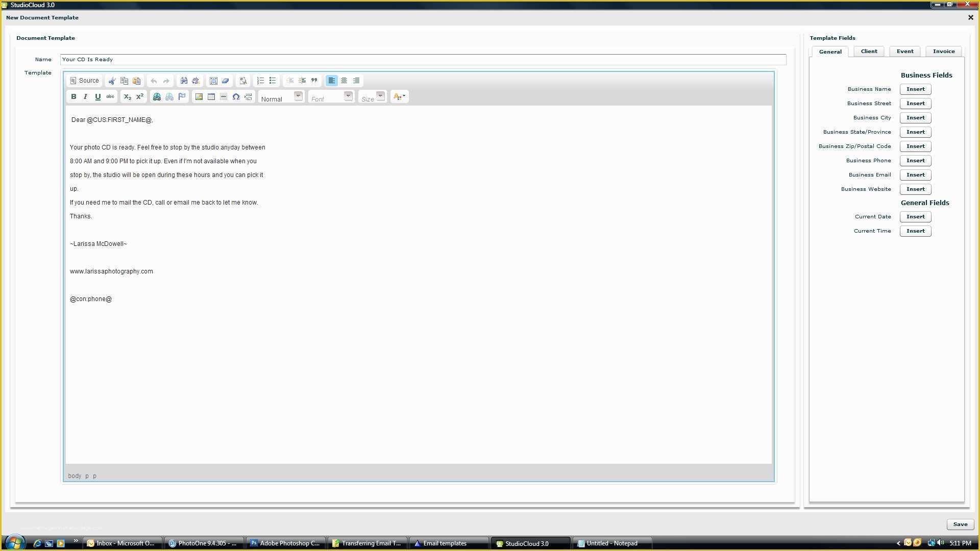Viewport: 980px width, 551px height.
Task: Click the Source button in toolbar
Action: (84, 80)
